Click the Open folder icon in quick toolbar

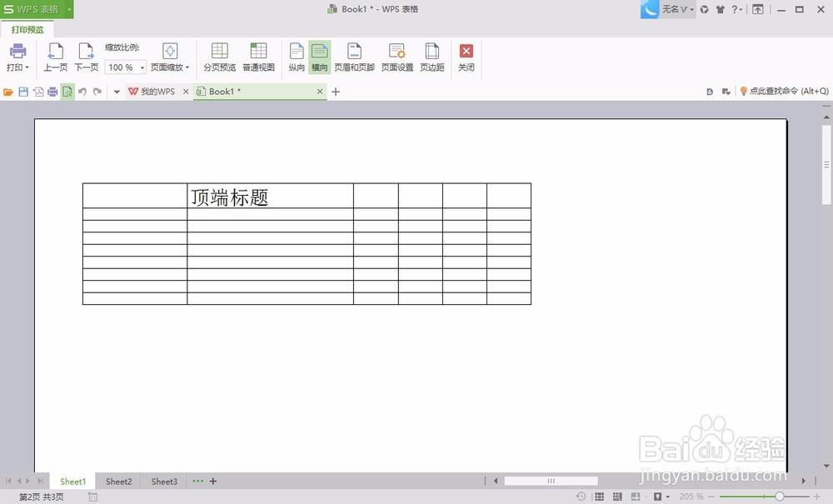coord(8,92)
